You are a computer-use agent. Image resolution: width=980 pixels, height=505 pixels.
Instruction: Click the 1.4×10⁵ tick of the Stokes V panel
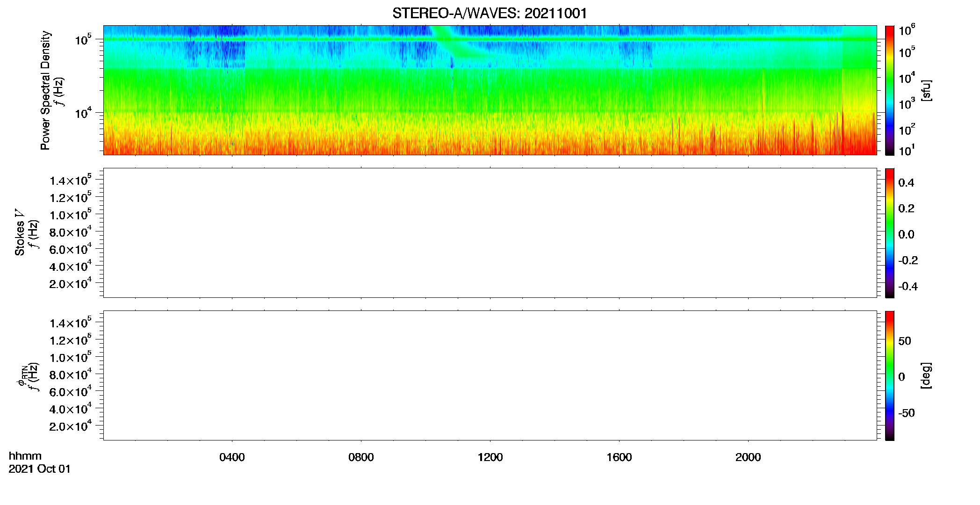point(71,180)
